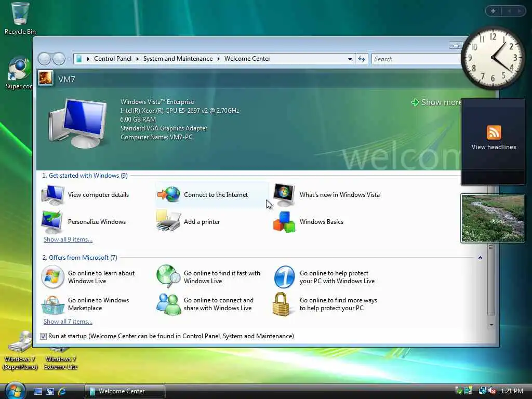Image resolution: width=532 pixels, height=399 pixels.
Task: Click the network tray icon
Action: click(x=482, y=391)
